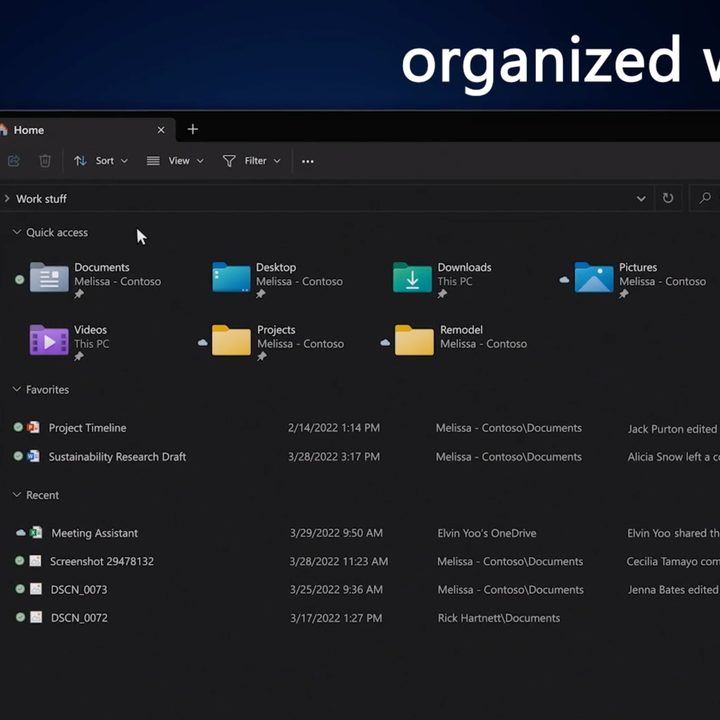Click the Delete trash icon

(x=45, y=161)
